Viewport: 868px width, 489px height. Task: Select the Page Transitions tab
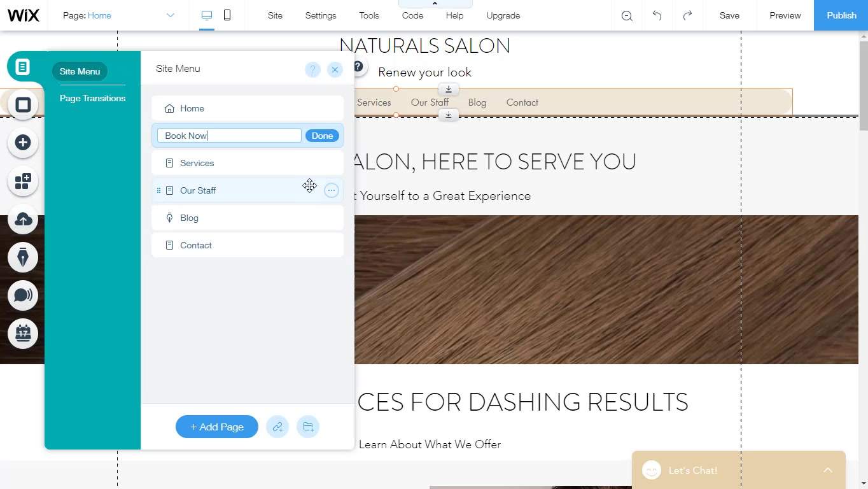92,98
